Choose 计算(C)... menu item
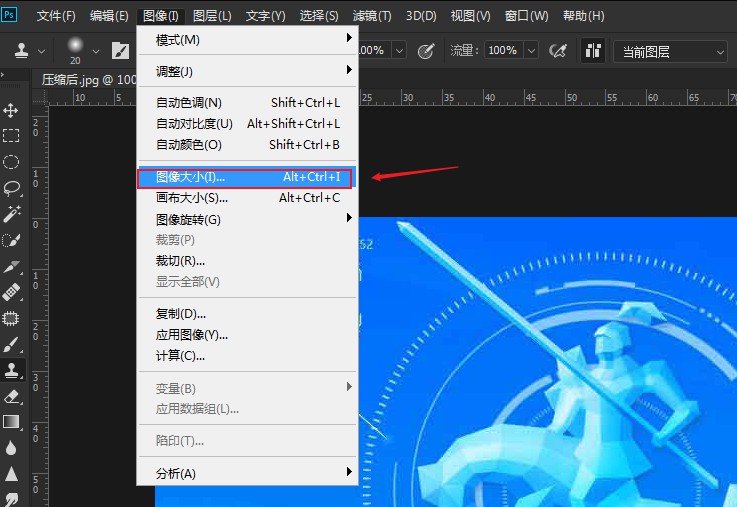737x507 pixels. coord(248,356)
